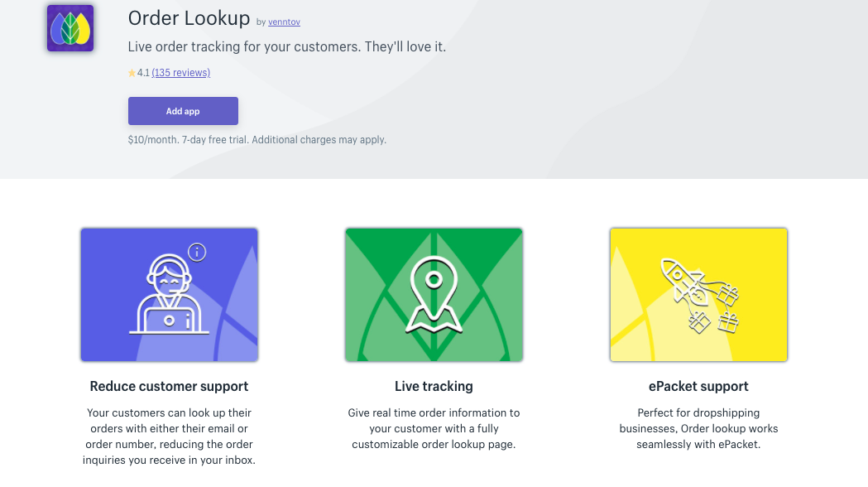The image size is (868, 487).
Task: Click the yellow rating star icon
Action: (132, 73)
